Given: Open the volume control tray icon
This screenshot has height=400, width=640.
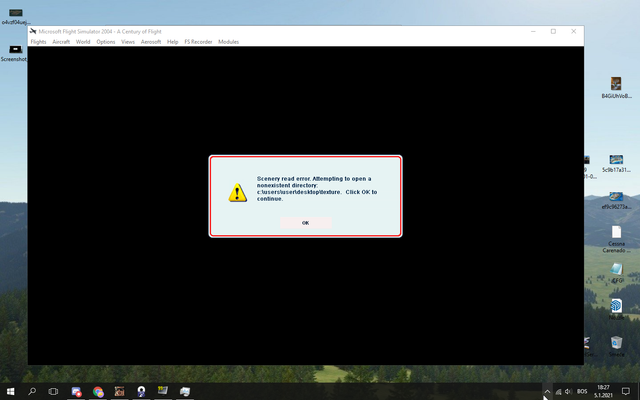Looking at the screenshot, I should pyautogui.click(x=568, y=392).
